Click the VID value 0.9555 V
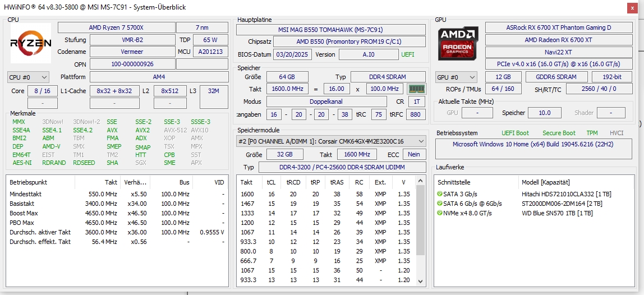Viewport: 644px width, 295px height. point(212,232)
